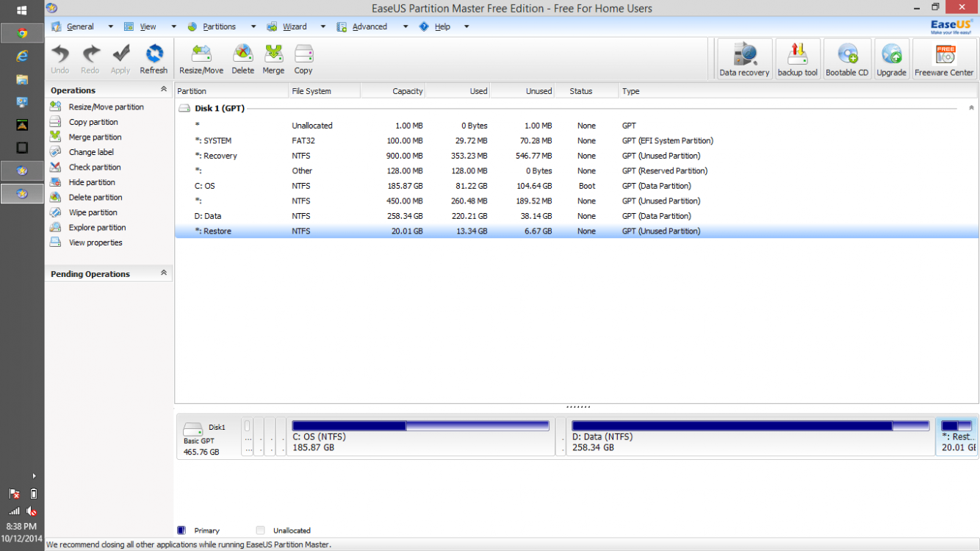Click the Delete toolbar icon
The width and height of the screenshot is (980, 551).
coord(242,59)
